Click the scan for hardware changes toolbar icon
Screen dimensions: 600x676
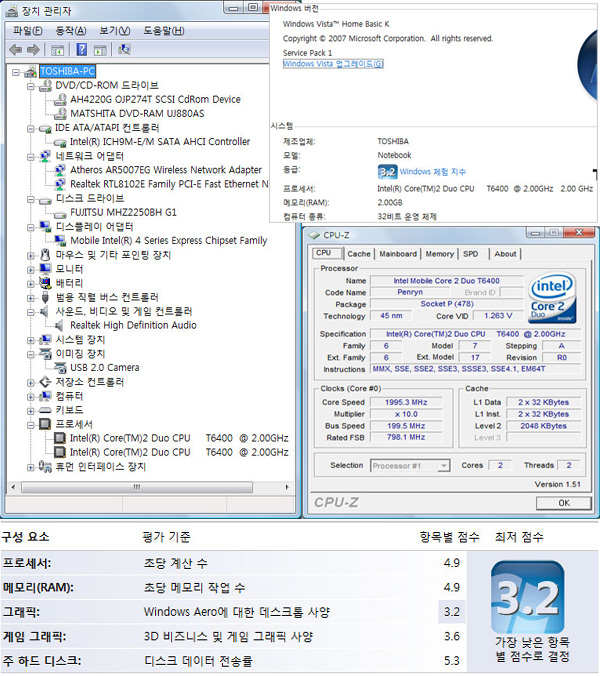click(124, 50)
